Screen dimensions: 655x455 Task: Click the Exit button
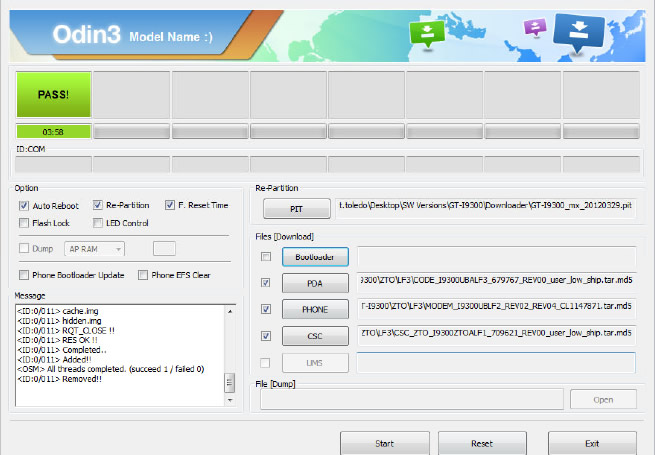tap(592, 443)
